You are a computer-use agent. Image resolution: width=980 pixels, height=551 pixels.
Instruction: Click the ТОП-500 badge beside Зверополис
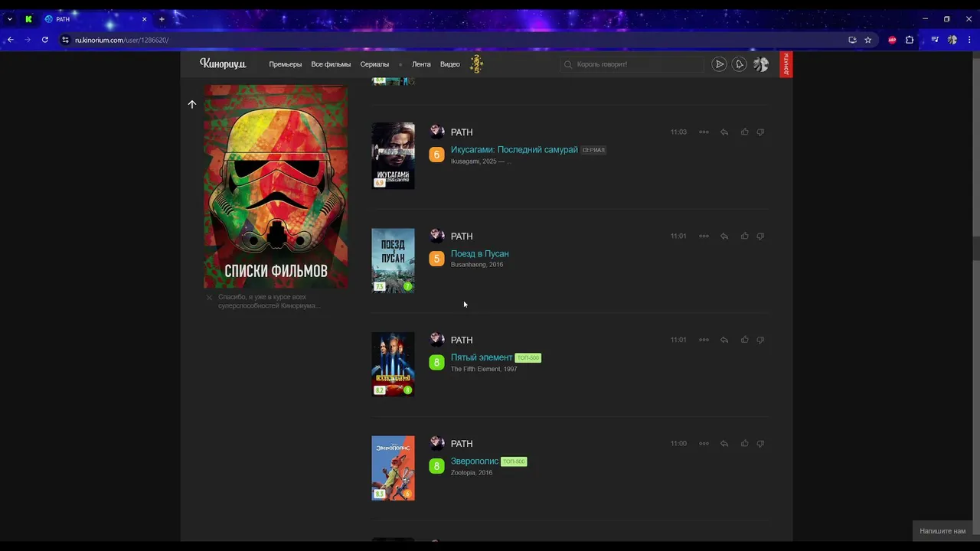click(x=514, y=461)
